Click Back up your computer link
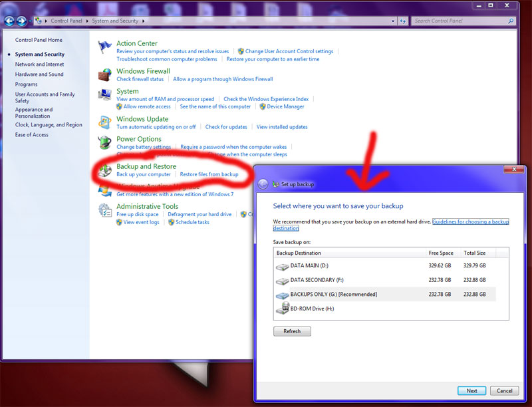The image size is (532, 407). click(144, 174)
